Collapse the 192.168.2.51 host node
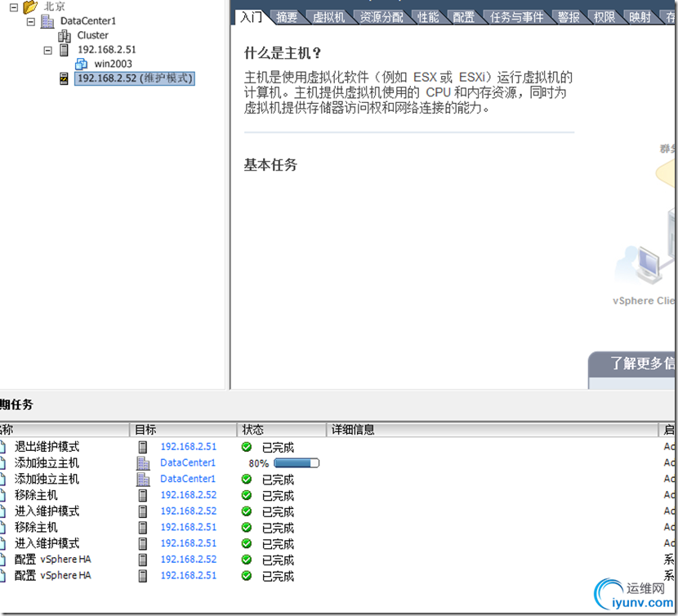This screenshot has width=678, height=616. click(47, 49)
